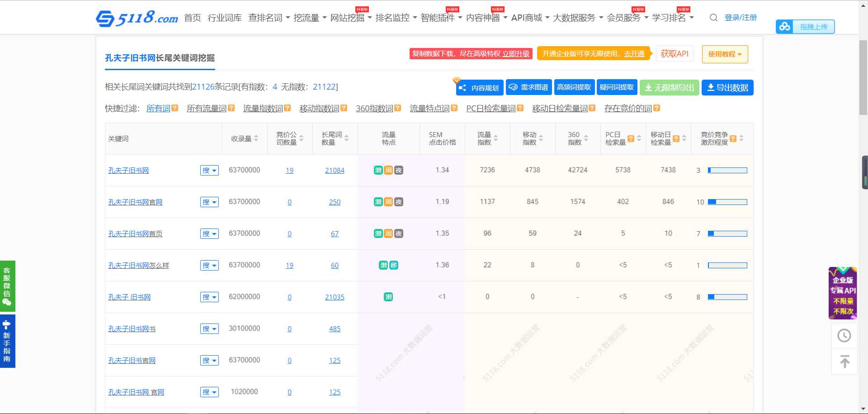Viewport: 868px width, 414px height.
Task: Click the 立即升级 link in red banner
Action: tap(516, 53)
